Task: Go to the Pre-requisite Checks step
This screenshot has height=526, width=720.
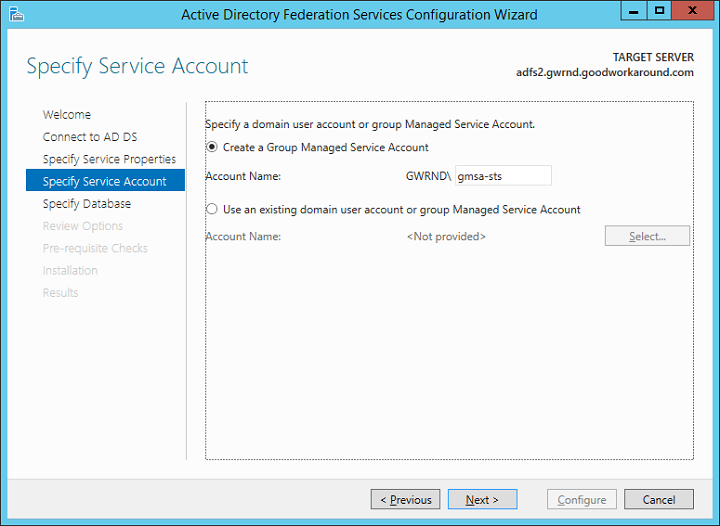Action: pos(95,248)
